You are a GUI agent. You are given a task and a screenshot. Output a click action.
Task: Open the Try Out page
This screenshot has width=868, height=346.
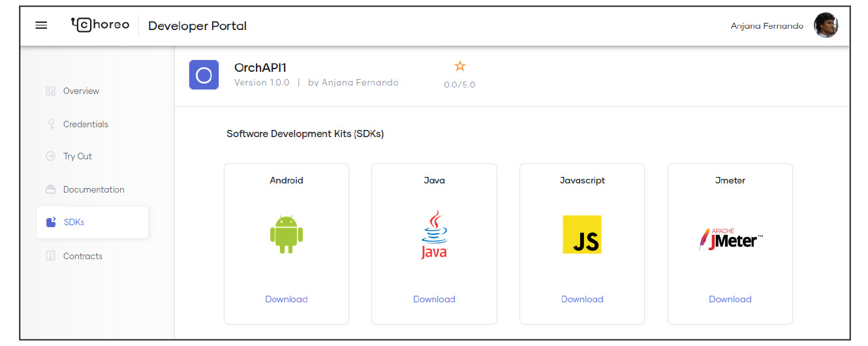point(78,156)
